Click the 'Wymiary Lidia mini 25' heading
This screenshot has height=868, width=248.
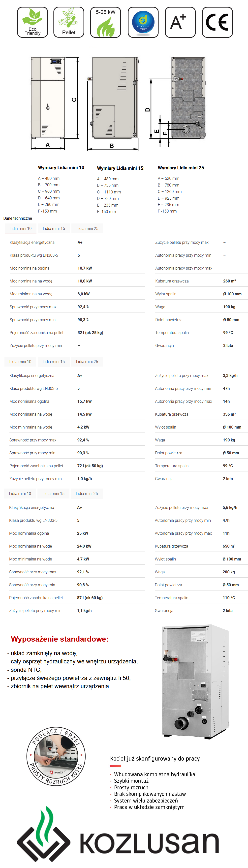(181, 168)
